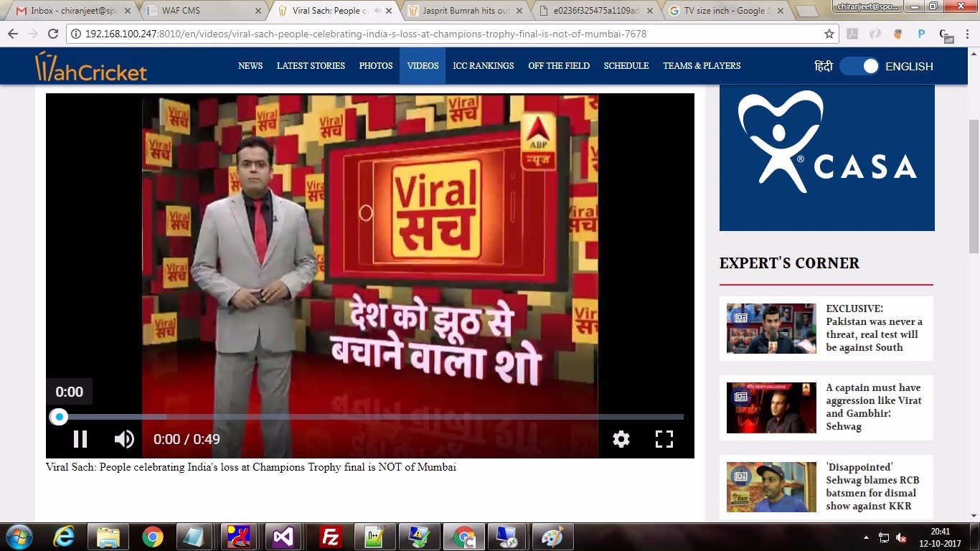Expand the hidden system tray icons

click(864, 537)
